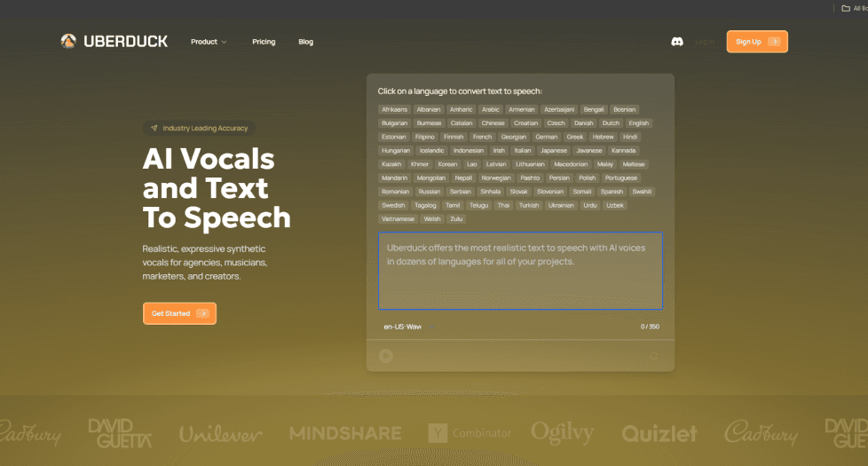Focus the text to speech input box
The height and width of the screenshot is (466, 868).
pyautogui.click(x=520, y=271)
